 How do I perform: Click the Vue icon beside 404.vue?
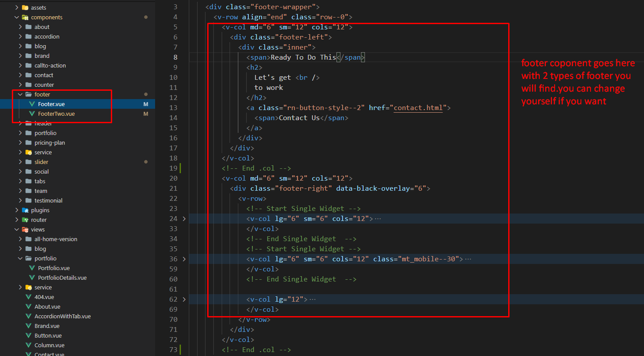pos(28,297)
